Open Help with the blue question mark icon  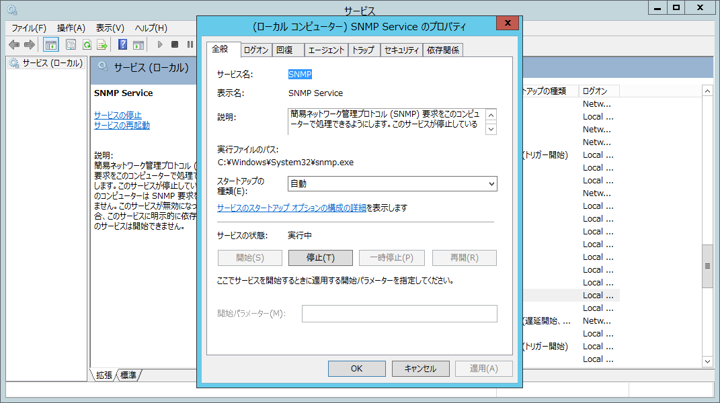point(123,45)
